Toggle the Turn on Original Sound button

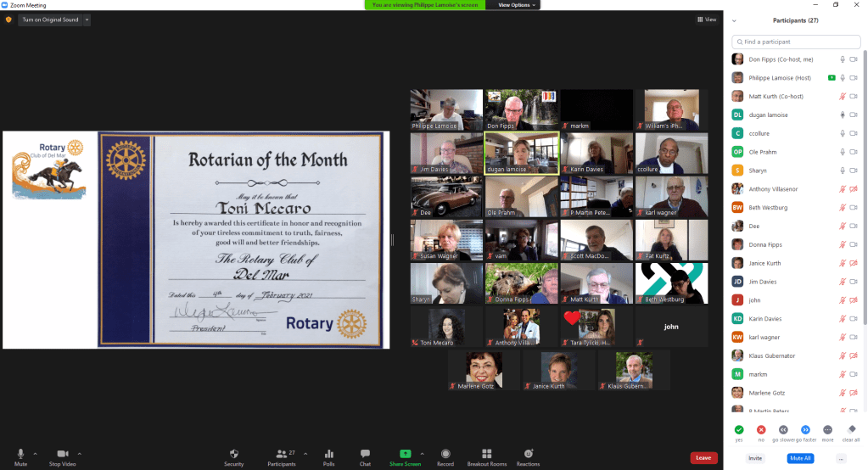coord(50,20)
